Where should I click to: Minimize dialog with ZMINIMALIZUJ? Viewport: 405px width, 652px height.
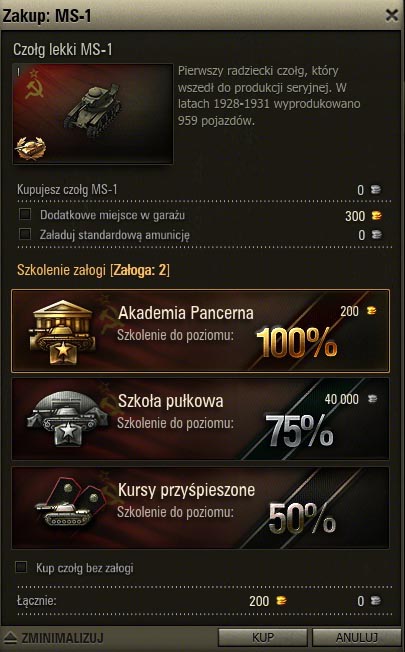point(54,637)
